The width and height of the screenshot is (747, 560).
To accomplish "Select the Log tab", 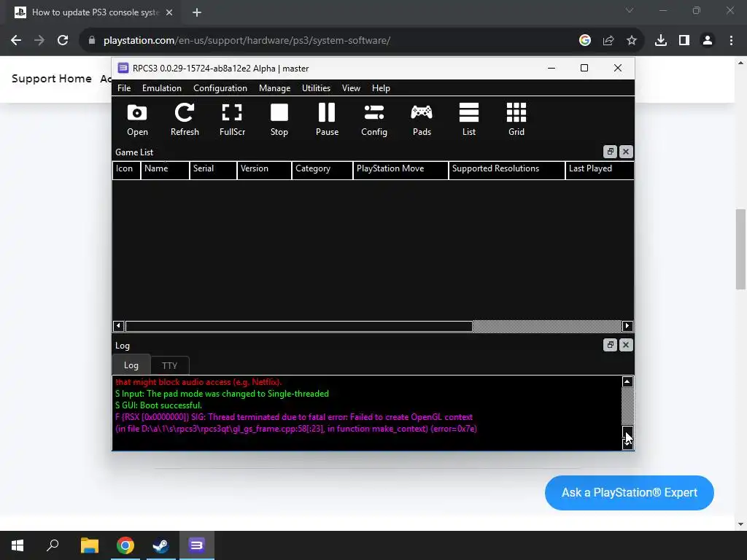I will point(131,365).
